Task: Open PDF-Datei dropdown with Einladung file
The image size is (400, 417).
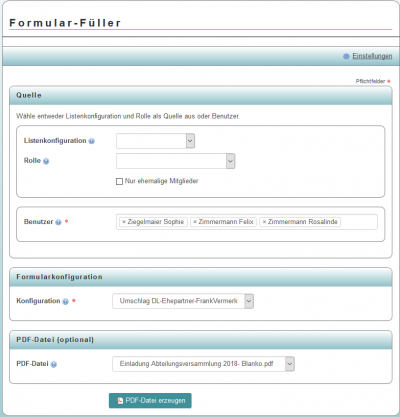Action: pyautogui.click(x=203, y=364)
